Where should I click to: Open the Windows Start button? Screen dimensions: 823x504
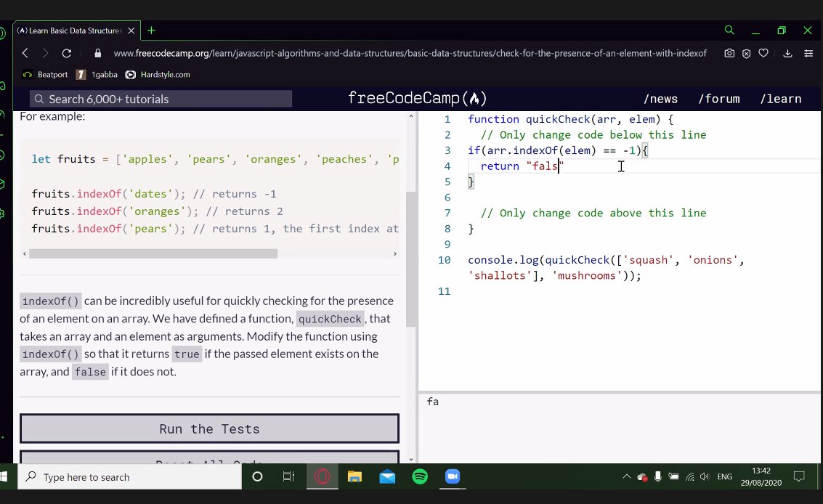coord(4,476)
